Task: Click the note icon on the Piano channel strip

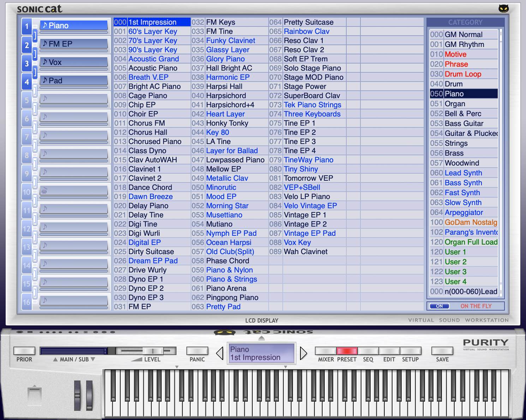Action: pyautogui.click(x=45, y=25)
